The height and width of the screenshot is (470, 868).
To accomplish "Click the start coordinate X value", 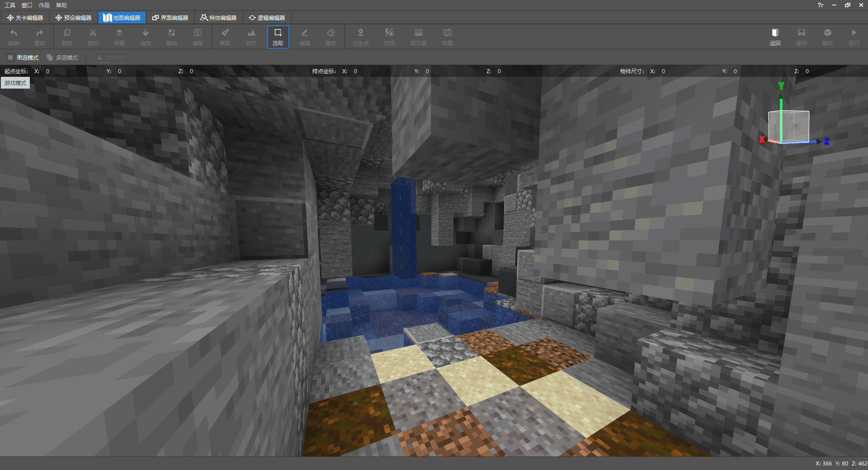I will tap(48, 71).
